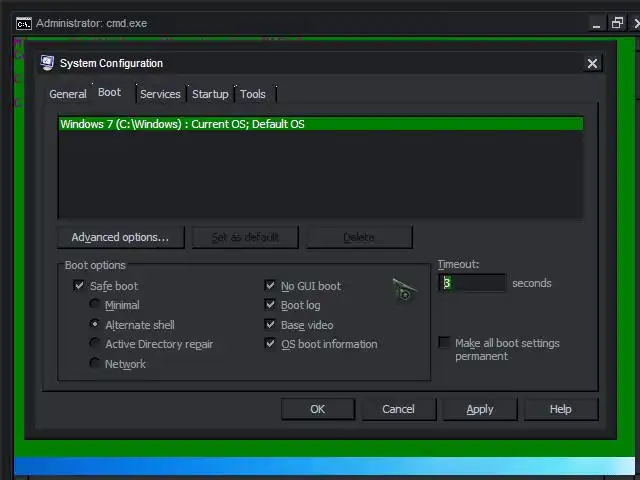Close the System Configuration dialog

click(592, 63)
